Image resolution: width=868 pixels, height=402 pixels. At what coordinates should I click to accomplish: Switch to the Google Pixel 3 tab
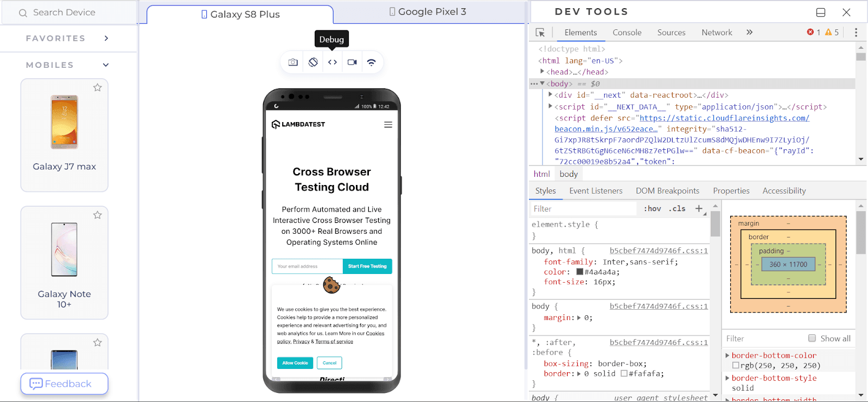pos(428,12)
